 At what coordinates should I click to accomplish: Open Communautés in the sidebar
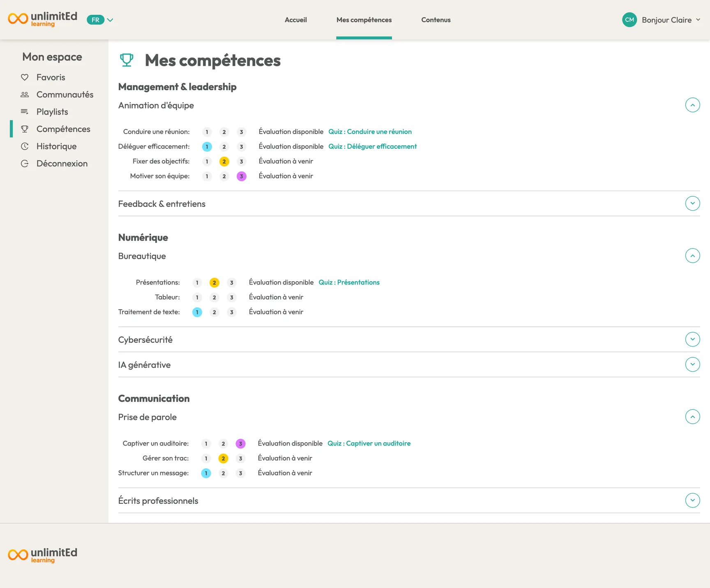pos(65,94)
